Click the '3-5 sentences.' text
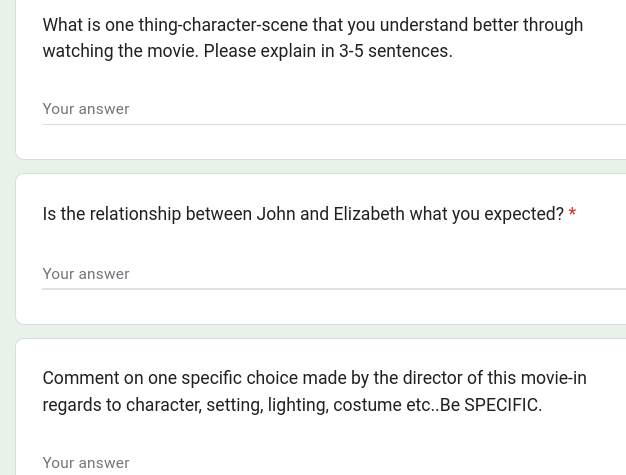The image size is (626, 475). 396,51
